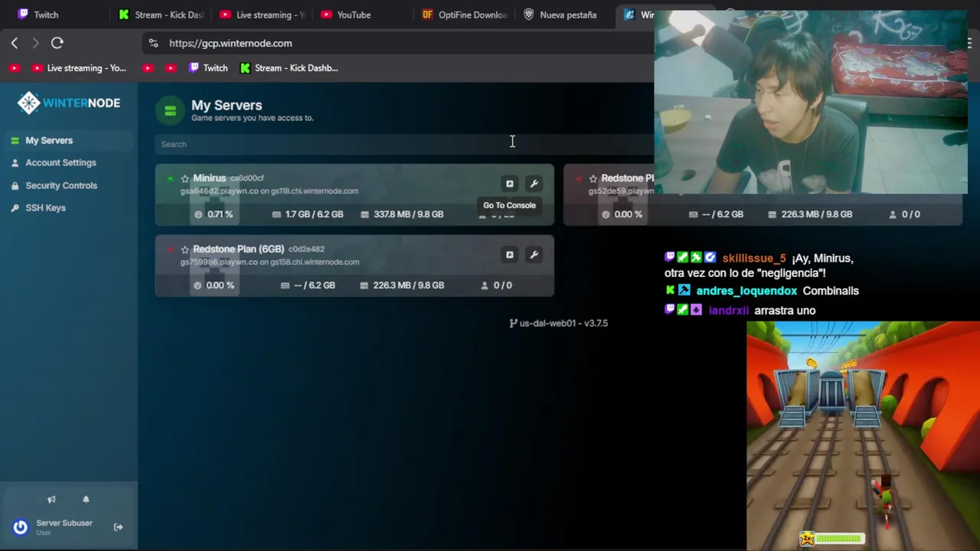Click the Twitch bookmark in the bookmarks bar

[208, 68]
